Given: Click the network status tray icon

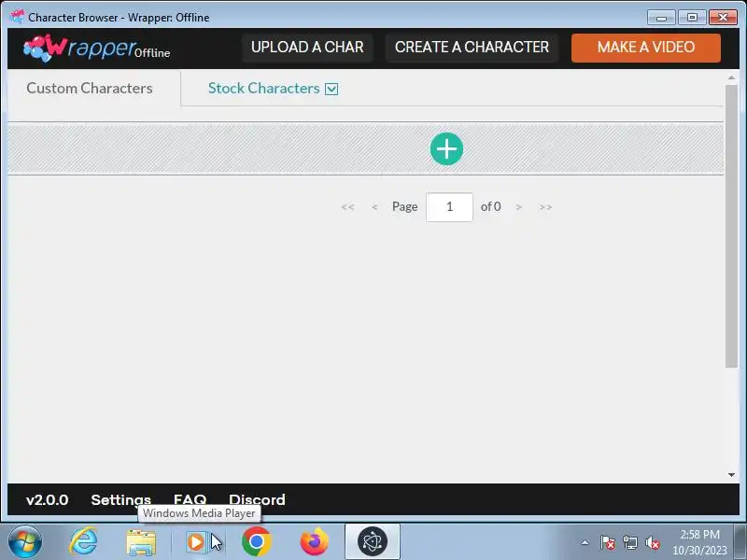Looking at the screenshot, I should pos(630,542).
